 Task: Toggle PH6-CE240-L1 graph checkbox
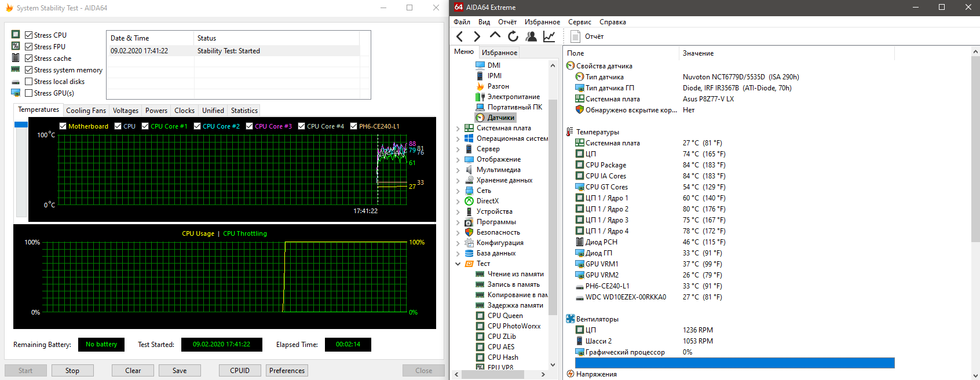(x=353, y=126)
